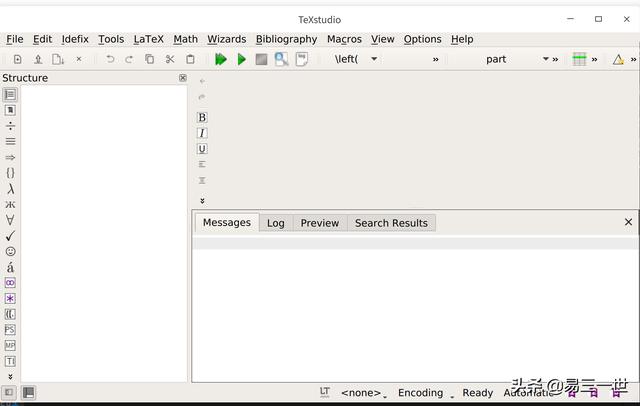Expand more math toolbar items chevron

(436, 60)
